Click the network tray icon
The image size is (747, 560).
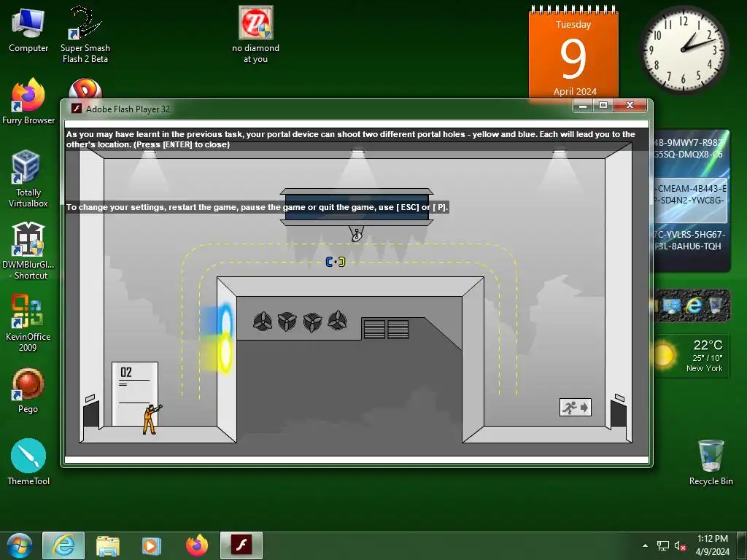pos(662,545)
